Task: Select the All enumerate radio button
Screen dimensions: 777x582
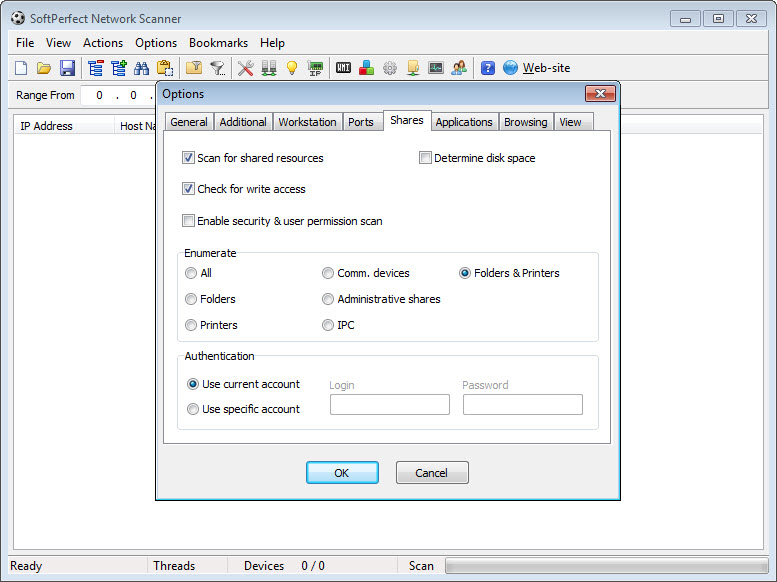Action: tap(191, 273)
